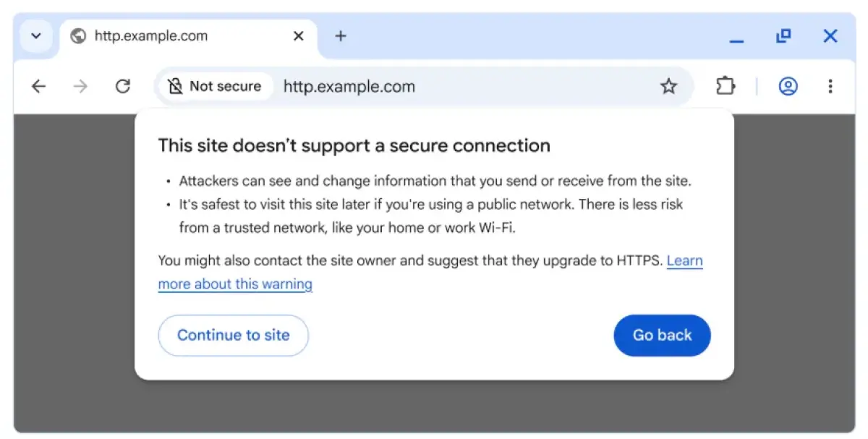Expand the window restore-down control

783,35
